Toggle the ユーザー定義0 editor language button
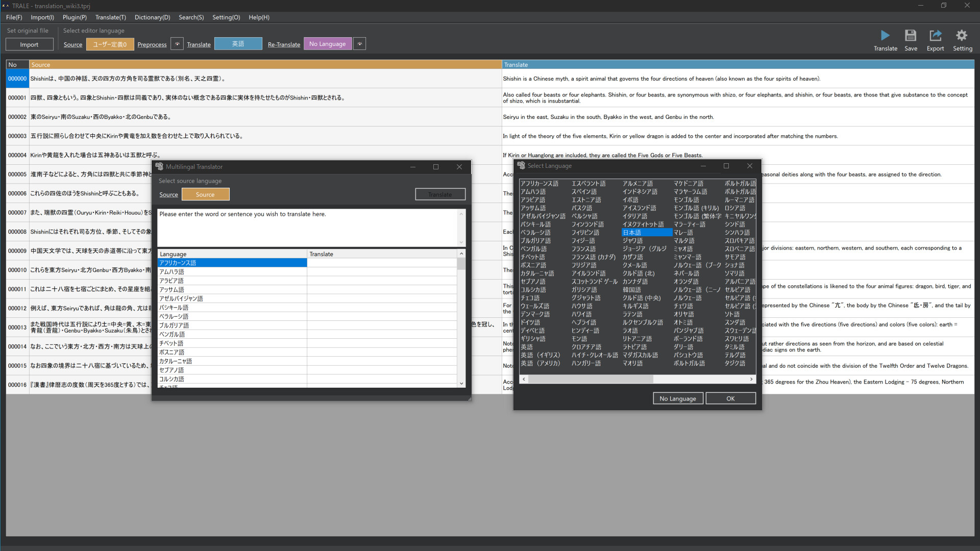Screen dimensions: 980x551 [x=110, y=44]
